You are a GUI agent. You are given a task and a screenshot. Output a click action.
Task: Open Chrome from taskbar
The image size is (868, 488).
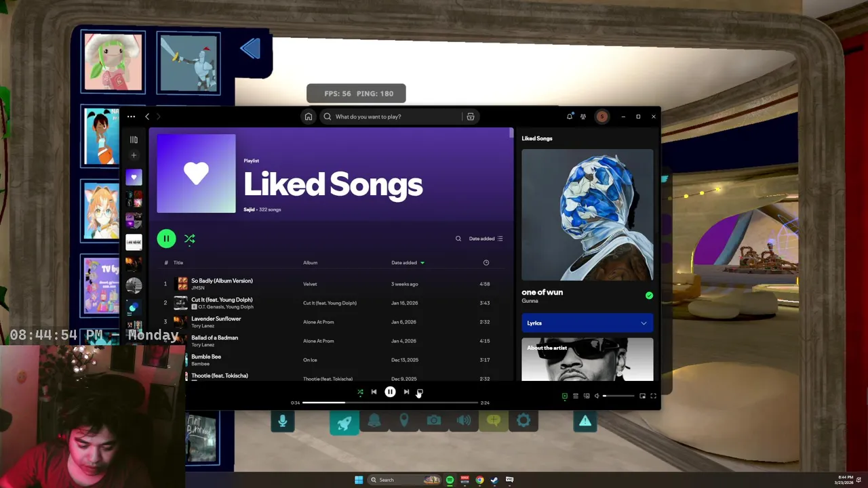(479, 480)
